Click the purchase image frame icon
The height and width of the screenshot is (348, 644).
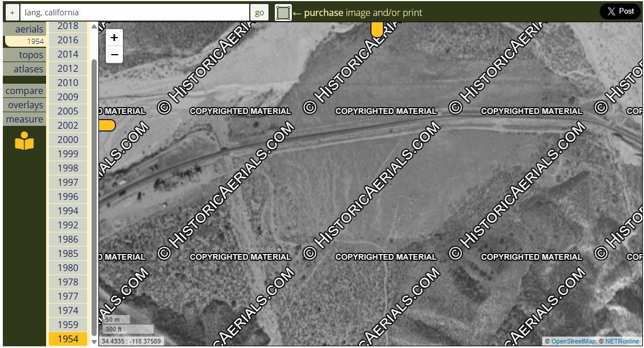pyautogui.click(x=283, y=13)
